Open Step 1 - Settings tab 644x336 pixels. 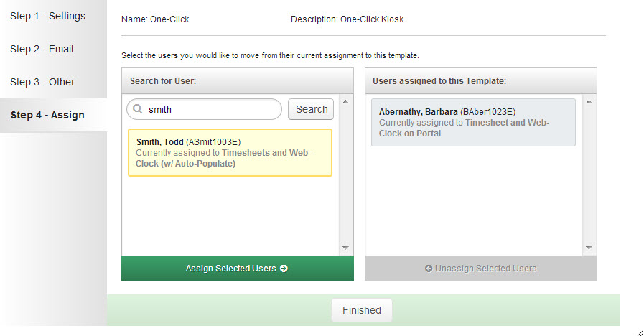[x=47, y=16]
